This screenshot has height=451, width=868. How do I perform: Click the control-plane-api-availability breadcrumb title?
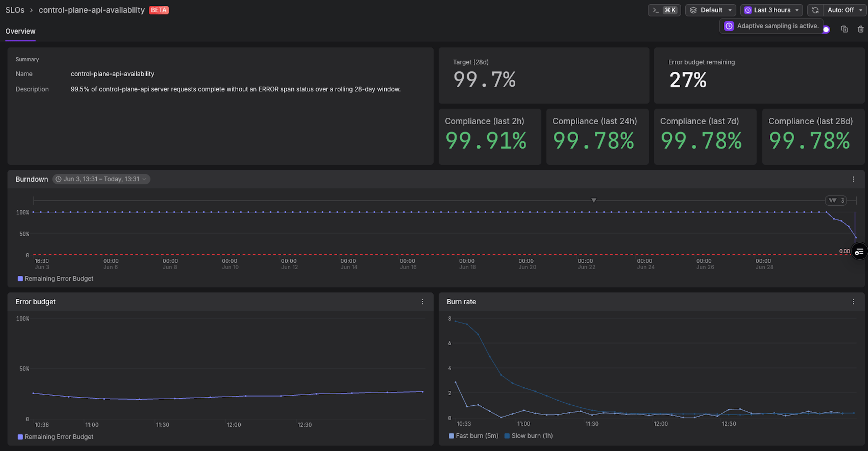92,10
